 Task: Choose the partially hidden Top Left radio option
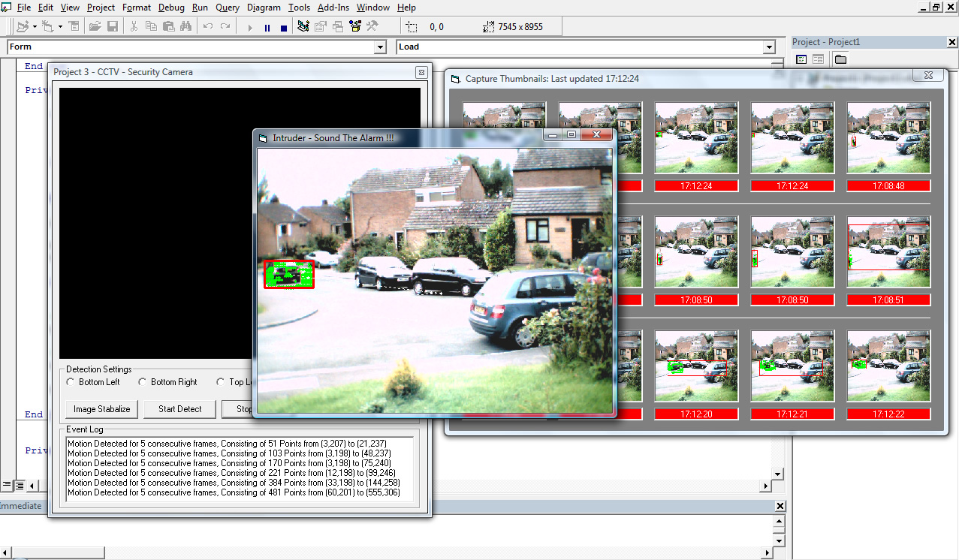pyautogui.click(x=220, y=382)
